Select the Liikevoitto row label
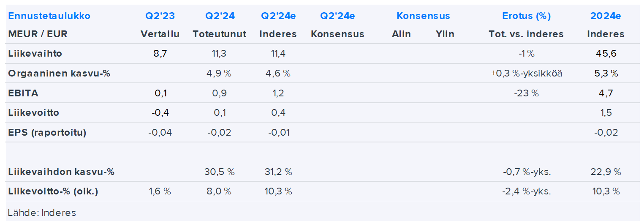 (x=34, y=113)
